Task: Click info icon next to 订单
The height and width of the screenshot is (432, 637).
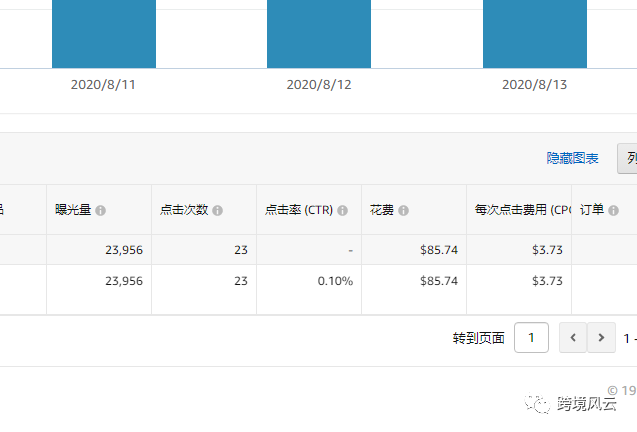Action: pyautogui.click(x=613, y=211)
